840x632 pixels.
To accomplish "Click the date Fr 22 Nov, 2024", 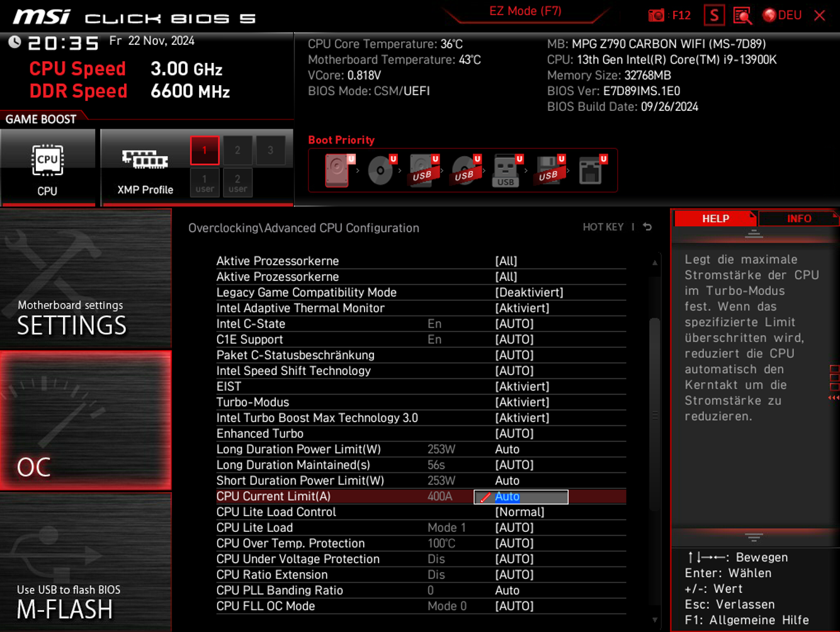I will tap(152, 41).
